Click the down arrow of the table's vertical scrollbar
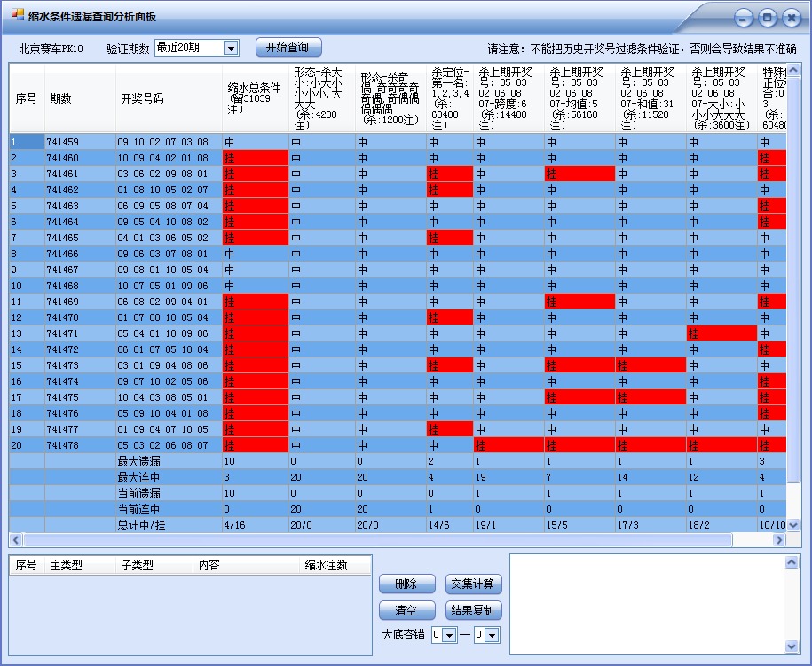 click(792, 525)
